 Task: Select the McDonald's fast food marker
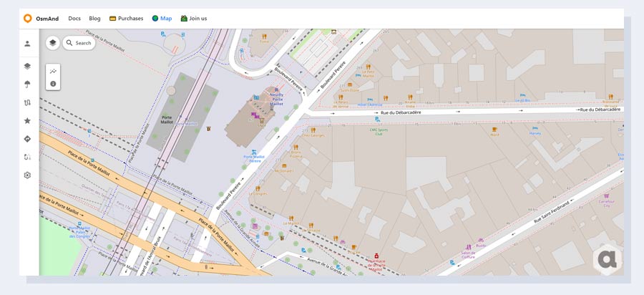[284, 165]
